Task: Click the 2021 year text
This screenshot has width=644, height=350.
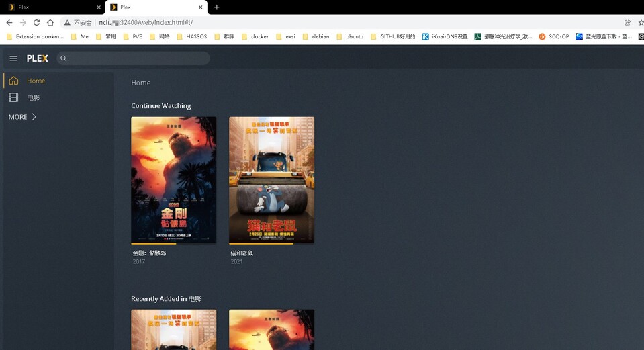Action: pyautogui.click(x=236, y=262)
